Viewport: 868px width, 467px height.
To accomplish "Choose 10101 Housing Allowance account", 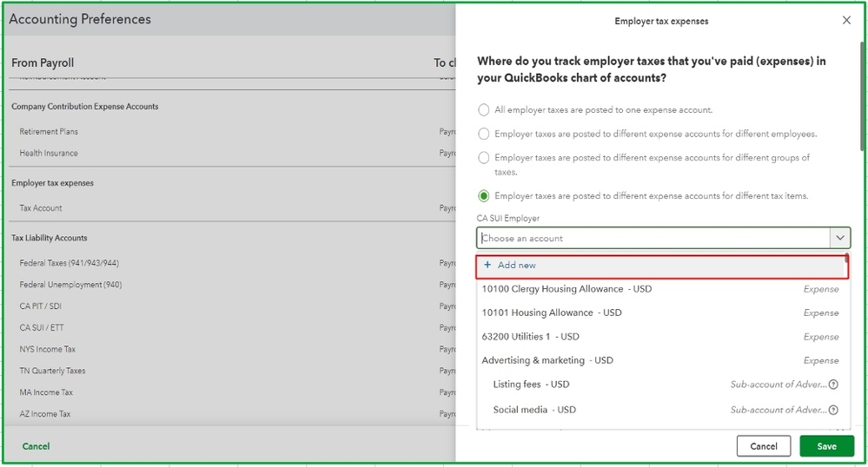I will pos(552,312).
